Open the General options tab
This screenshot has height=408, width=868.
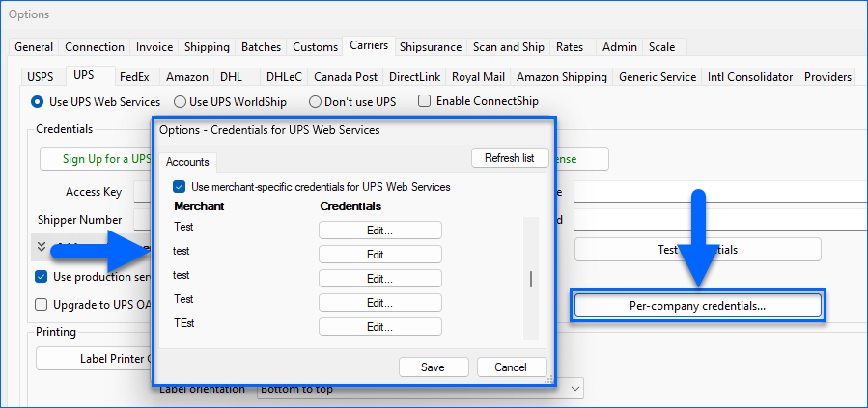point(34,47)
